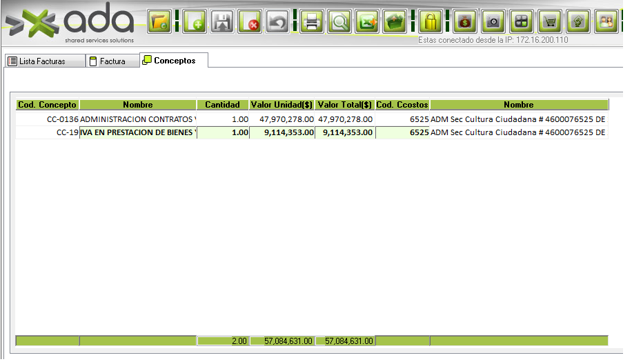The height and width of the screenshot is (364, 632).
Task: Select the Conceptos tab
Action: tap(174, 61)
